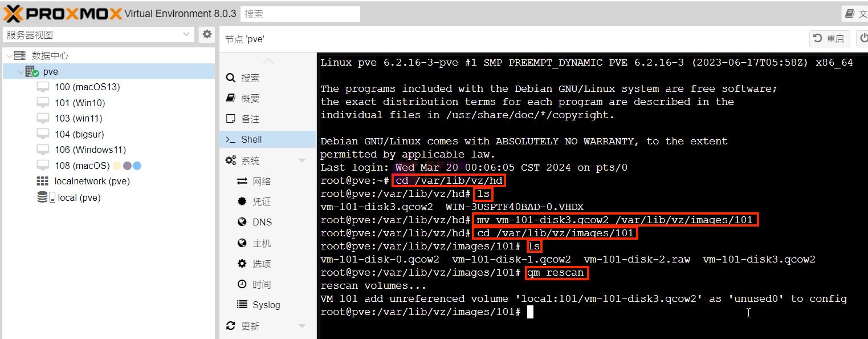
Task: Open the 时间 clock icon
Action: [241, 284]
